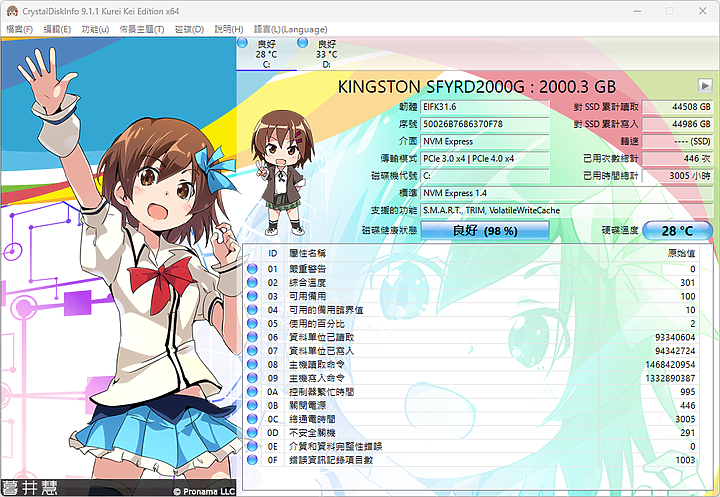Screen dimensions: 720x497
Task: Click the blue status icon of attribute 0F
Action: pos(252,460)
